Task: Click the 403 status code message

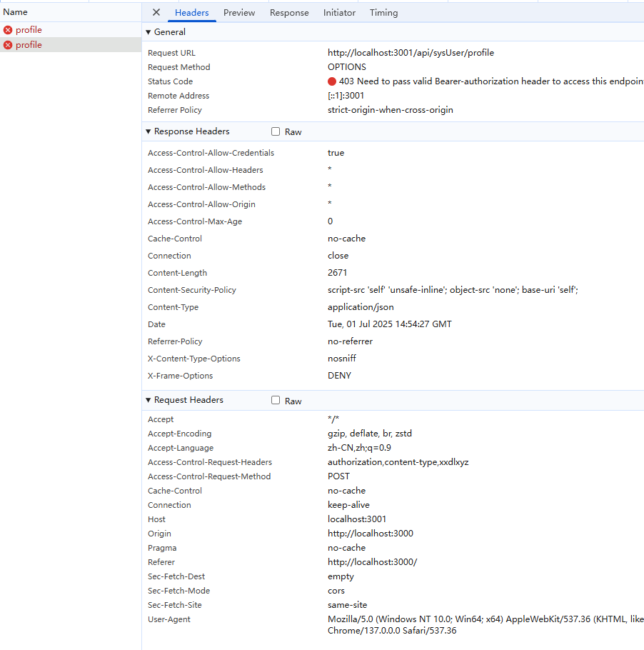Action: [491, 81]
